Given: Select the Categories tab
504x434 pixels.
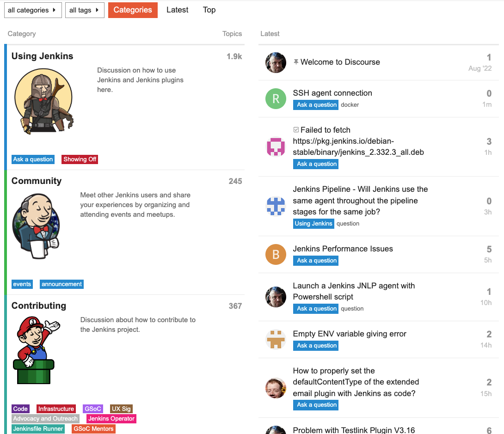Looking at the screenshot, I should [133, 10].
